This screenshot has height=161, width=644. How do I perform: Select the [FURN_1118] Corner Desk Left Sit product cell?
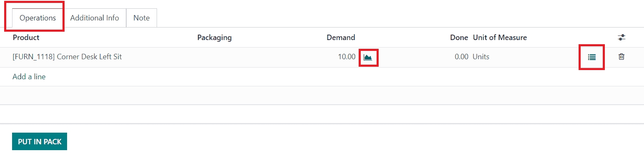click(67, 57)
